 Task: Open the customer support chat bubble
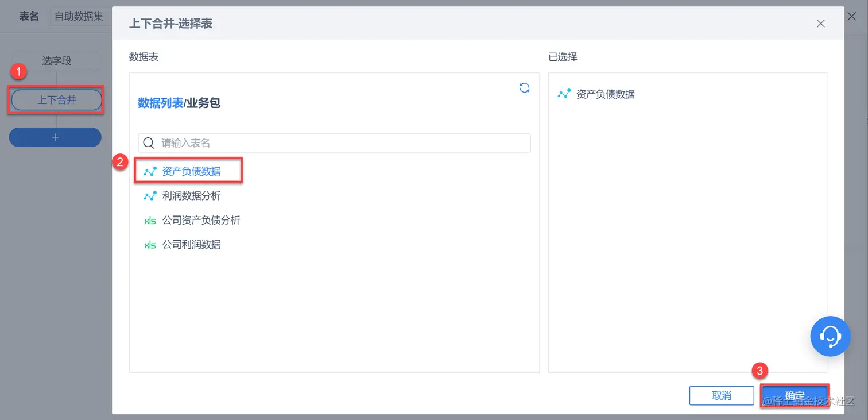tap(830, 336)
